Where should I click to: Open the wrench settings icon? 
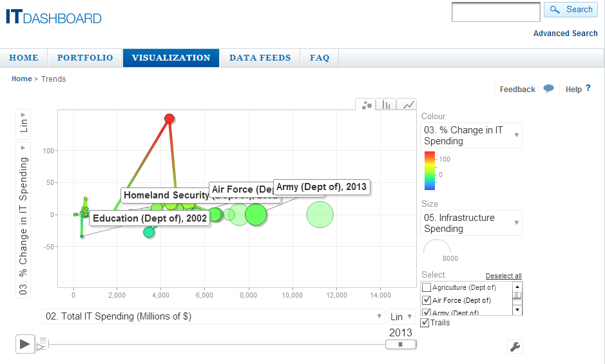pyautogui.click(x=515, y=347)
